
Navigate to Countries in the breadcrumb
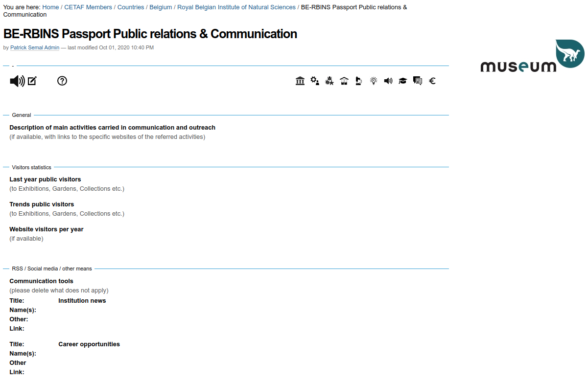coord(131,7)
